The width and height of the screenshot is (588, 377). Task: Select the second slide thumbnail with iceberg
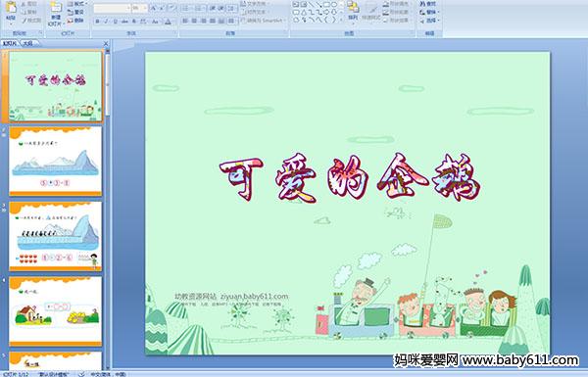56,162
